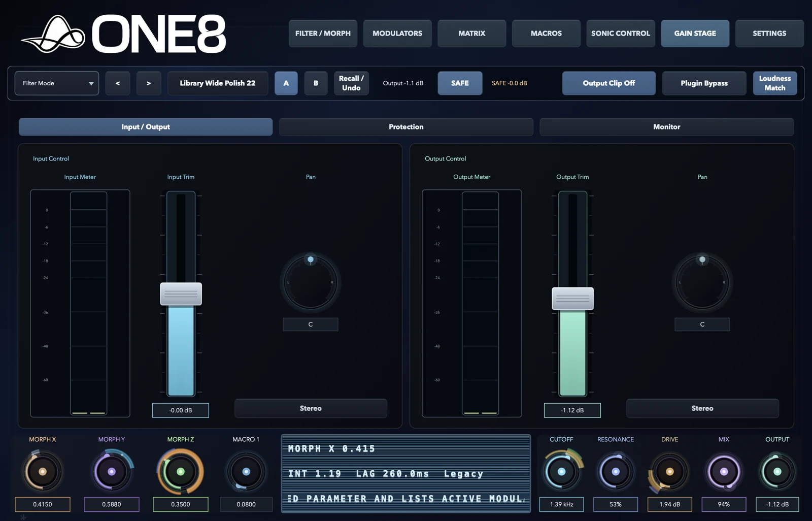Image resolution: width=812 pixels, height=521 pixels.
Task: Click the MORPH Y knob
Action: (112, 472)
